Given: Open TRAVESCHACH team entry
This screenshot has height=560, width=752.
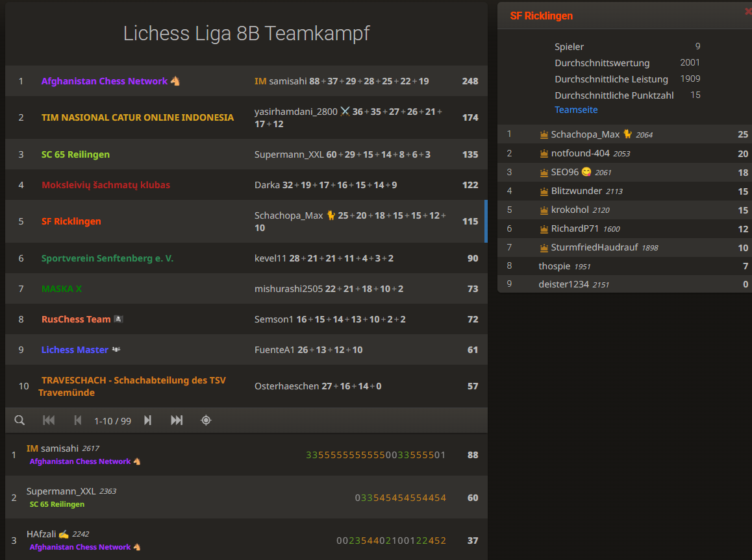Looking at the screenshot, I should coord(246,386).
